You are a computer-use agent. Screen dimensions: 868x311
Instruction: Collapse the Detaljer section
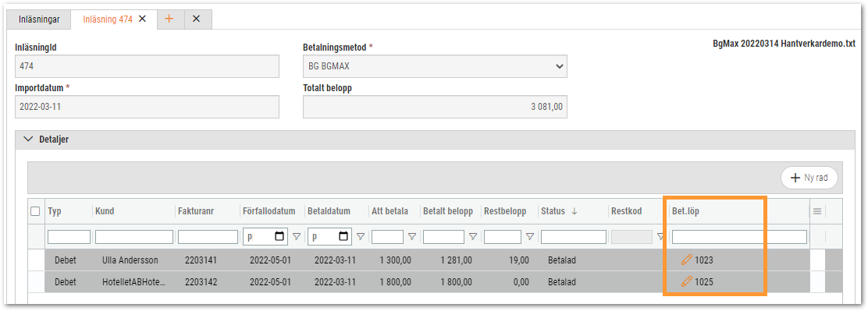29,140
